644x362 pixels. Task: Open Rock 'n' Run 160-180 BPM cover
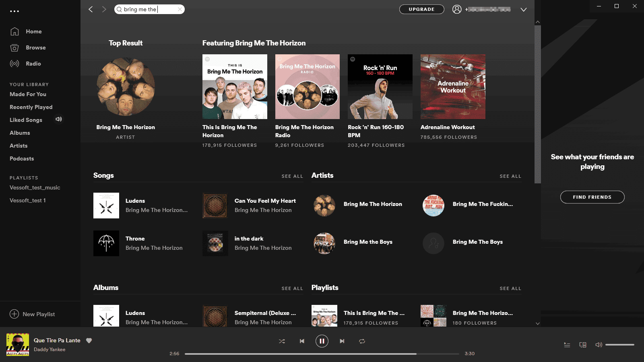click(380, 86)
